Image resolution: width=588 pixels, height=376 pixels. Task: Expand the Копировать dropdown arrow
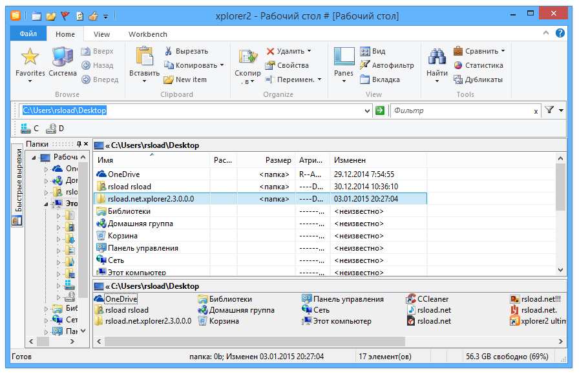(x=222, y=65)
